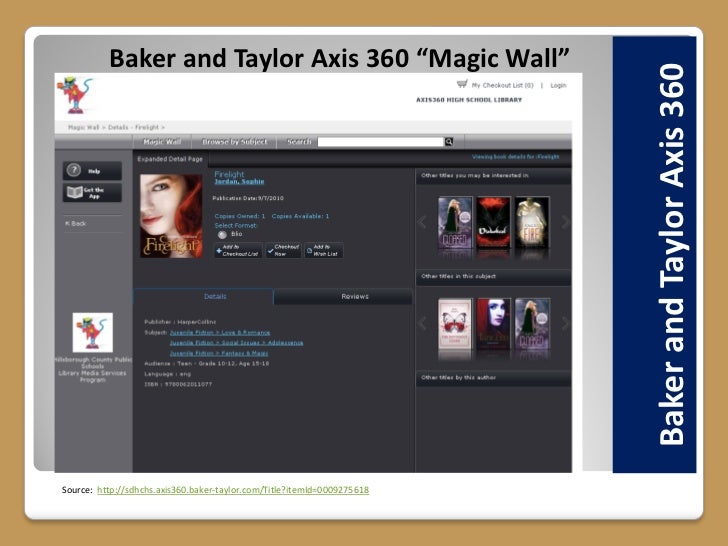The width and height of the screenshot is (728, 546).
Task: Click the Firelight title text
Action: tap(229, 174)
